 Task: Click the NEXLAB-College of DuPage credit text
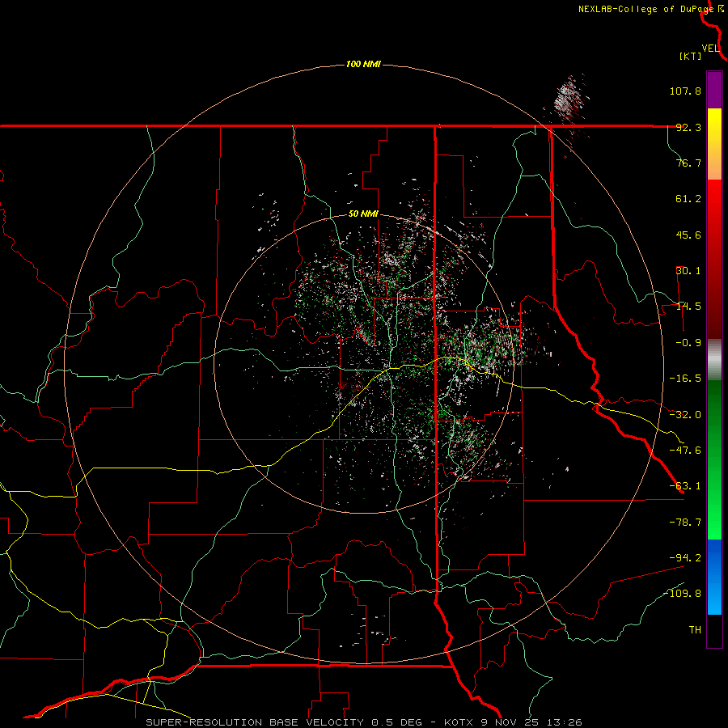click(x=645, y=9)
